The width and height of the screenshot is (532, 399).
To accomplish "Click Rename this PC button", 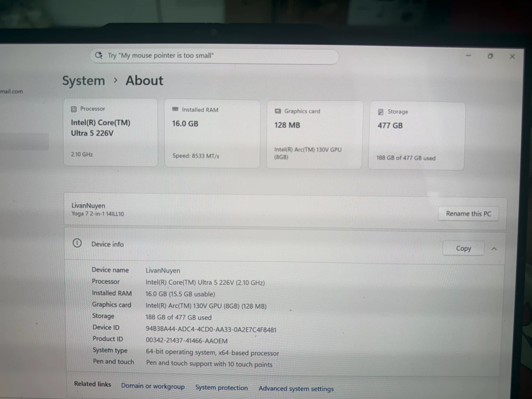I will click(x=469, y=214).
